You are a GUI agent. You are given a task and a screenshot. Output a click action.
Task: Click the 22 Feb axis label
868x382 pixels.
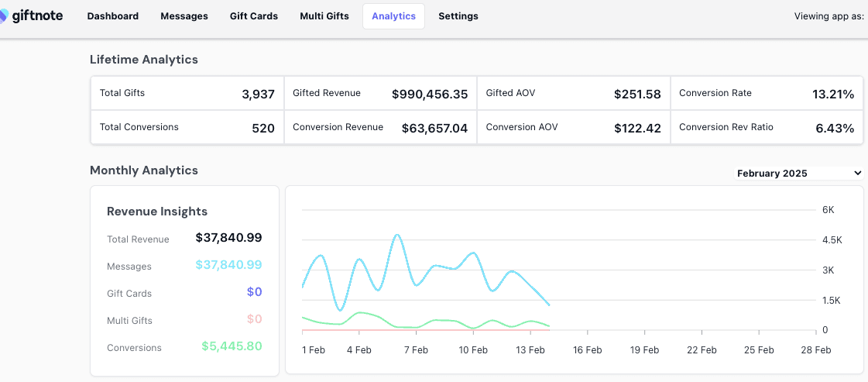tap(702, 350)
